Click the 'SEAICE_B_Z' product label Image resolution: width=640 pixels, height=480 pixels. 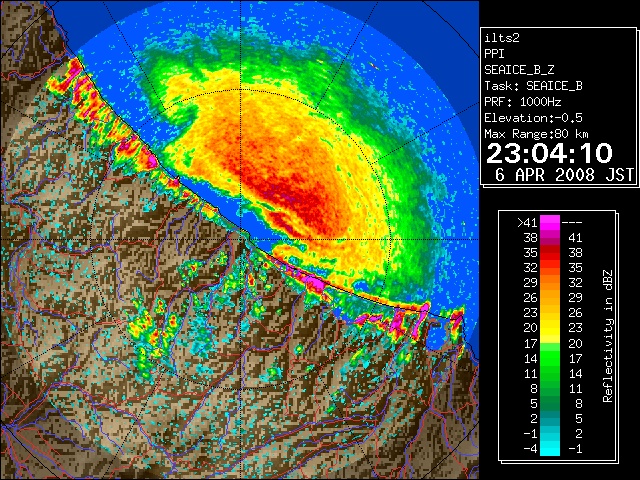pyautogui.click(x=519, y=70)
